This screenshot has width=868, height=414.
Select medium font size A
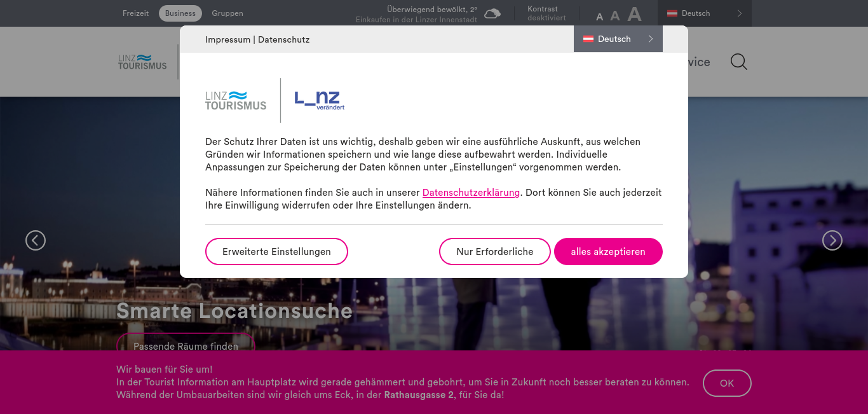pyautogui.click(x=615, y=16)
